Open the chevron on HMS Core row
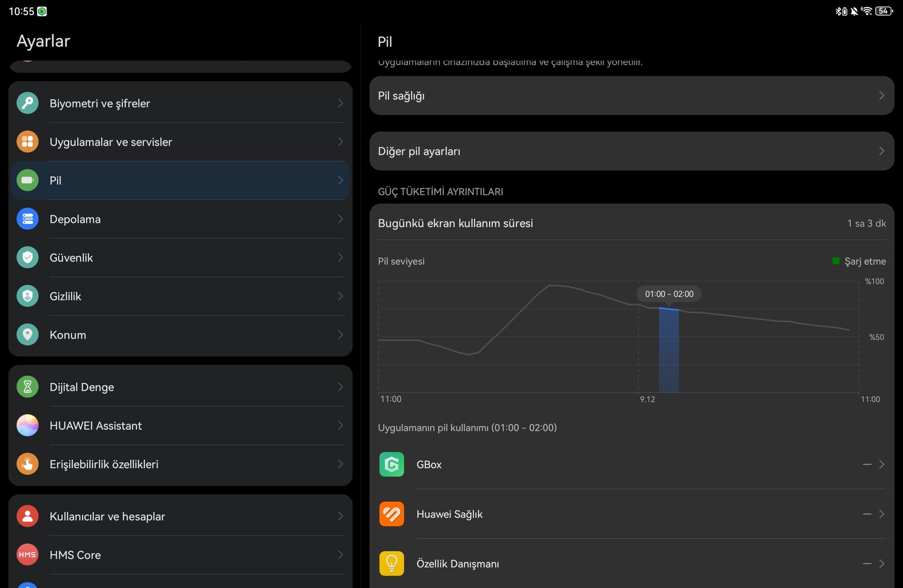Image resolution: width=903 pixels, height=588 pixels. coord(340,555)
